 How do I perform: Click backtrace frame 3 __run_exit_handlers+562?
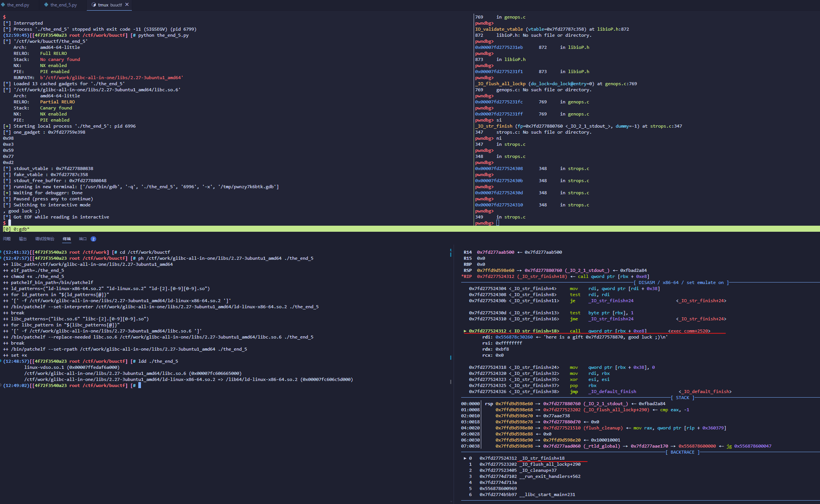click(524, 476)
